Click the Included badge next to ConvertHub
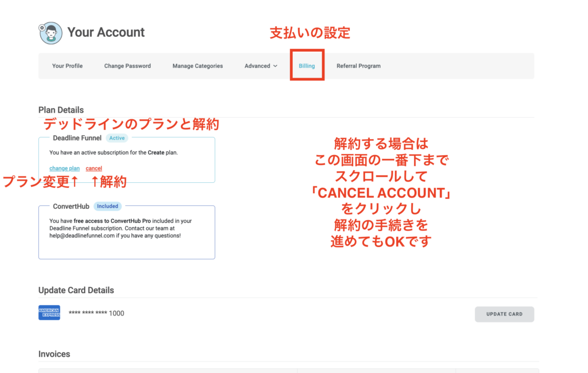The width and height of the screenshot is (588, 373). click(x=107, y=206)
